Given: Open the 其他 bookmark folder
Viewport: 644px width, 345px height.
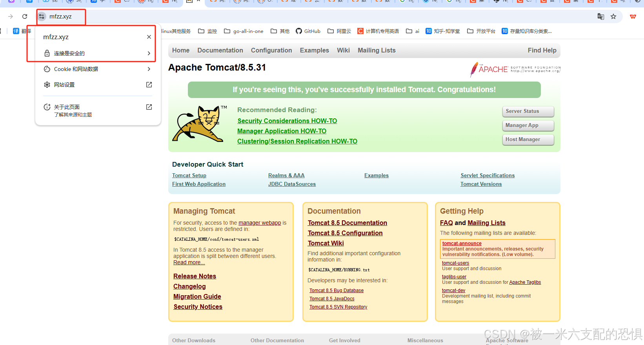Looking at the screenshot, I should click(280, 31).
